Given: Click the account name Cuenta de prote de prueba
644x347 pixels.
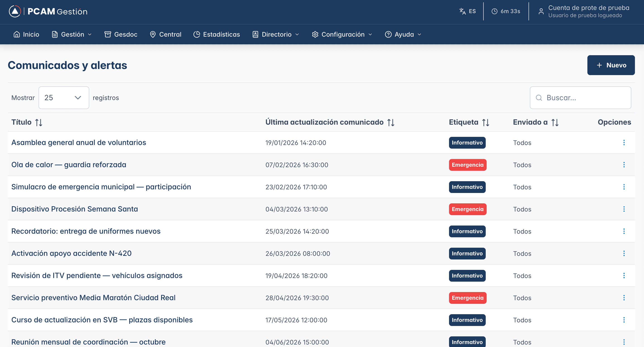Looking at the screenshot, I should click(x=589, y=8).
